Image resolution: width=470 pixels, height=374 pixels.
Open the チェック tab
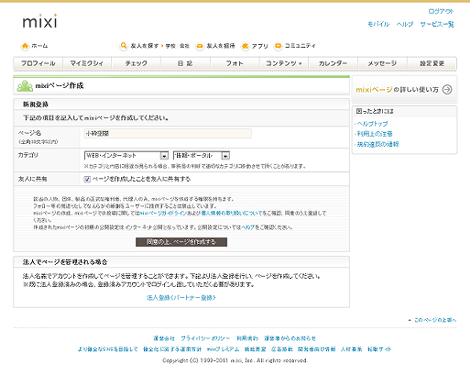(136, 63)
